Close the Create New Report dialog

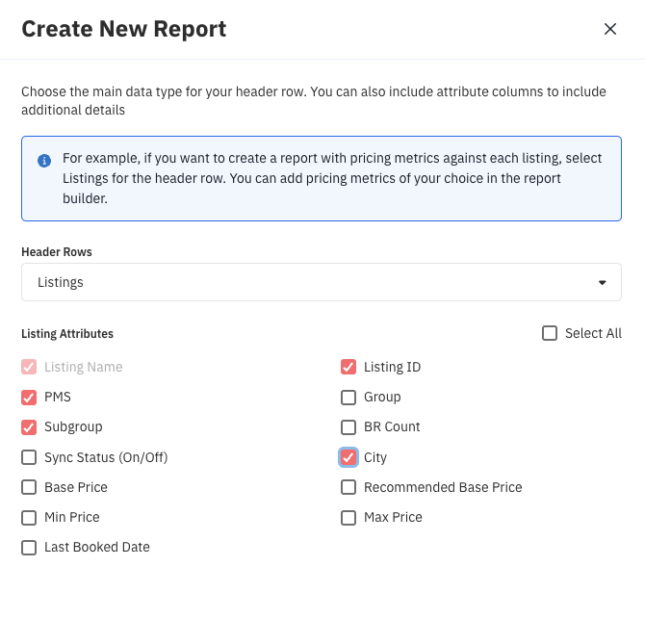point(610,29)
